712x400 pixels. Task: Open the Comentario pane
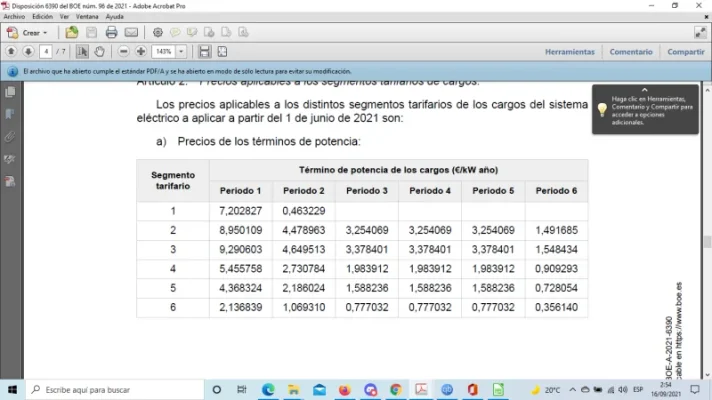(631, 52)
